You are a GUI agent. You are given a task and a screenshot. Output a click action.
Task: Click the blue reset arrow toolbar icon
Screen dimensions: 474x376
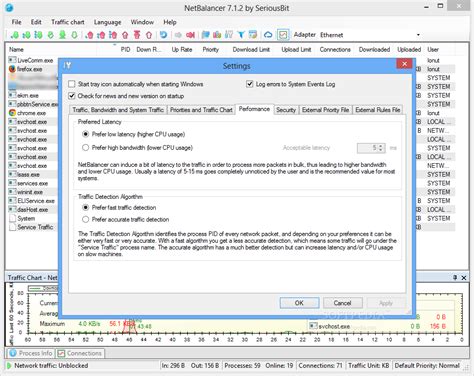pyautogui.click(x=163, y=35)
